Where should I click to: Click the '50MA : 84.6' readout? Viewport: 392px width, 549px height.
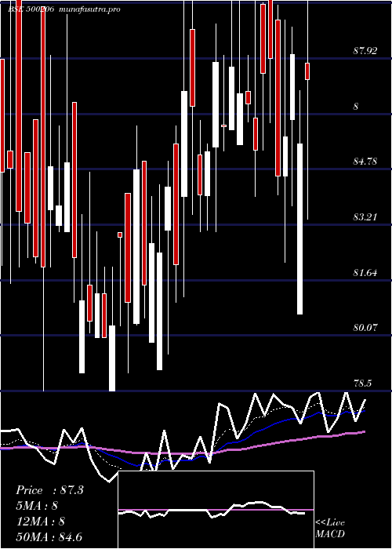click(x=49, y=536)
